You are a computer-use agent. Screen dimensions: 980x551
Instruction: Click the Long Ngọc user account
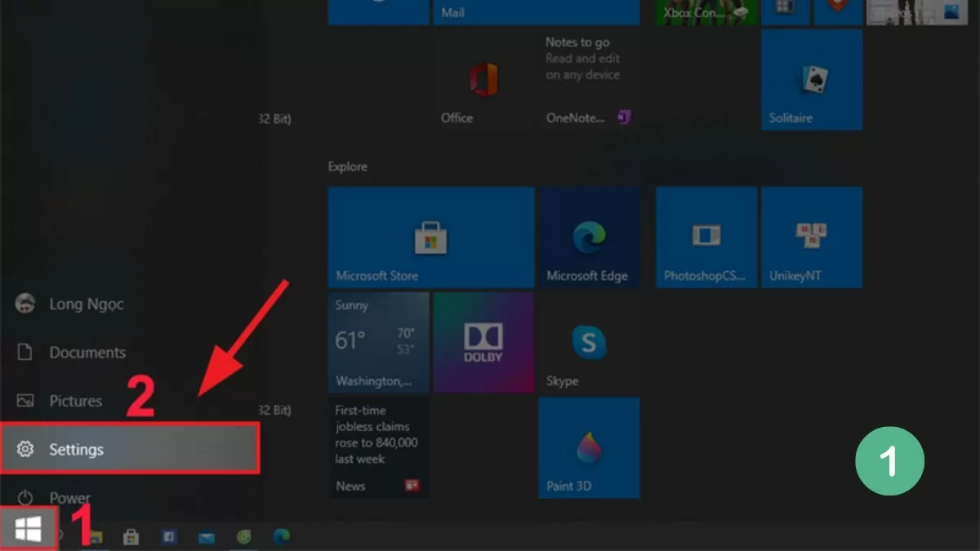click(86, 304)
